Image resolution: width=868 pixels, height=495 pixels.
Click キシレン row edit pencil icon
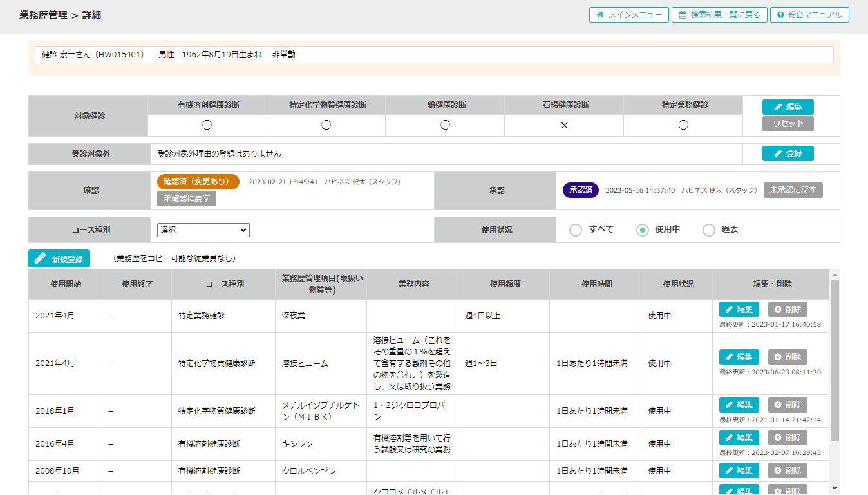[729, 438]
